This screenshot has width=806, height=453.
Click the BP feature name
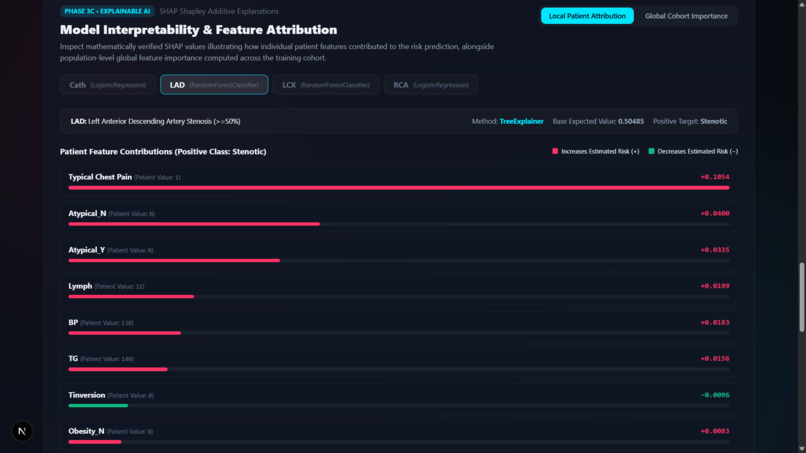73,322
